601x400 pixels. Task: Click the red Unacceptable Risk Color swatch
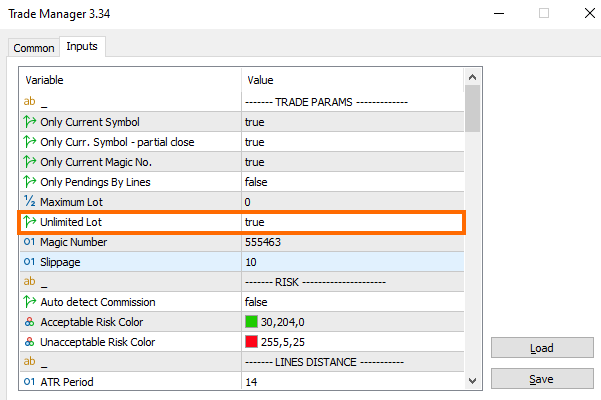[x=252, y=342]
